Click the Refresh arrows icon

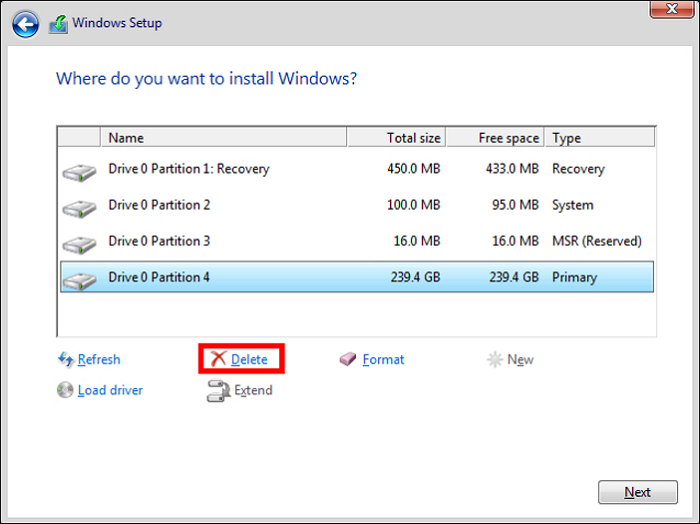66,359
